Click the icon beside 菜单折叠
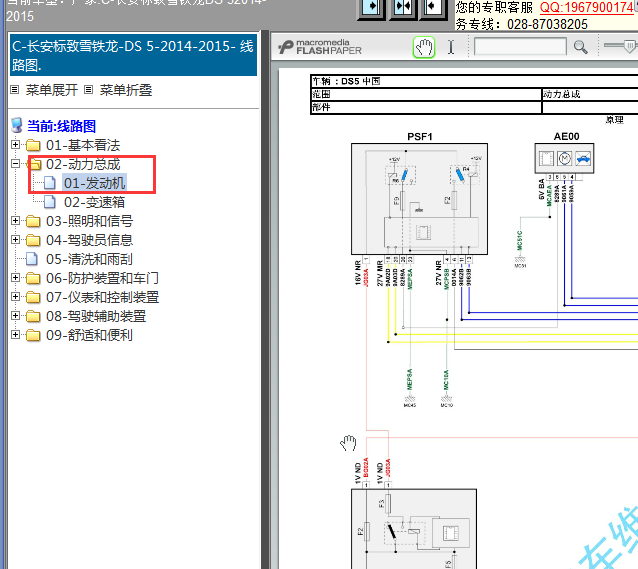The image size is (638, 569). pos(89,90)
